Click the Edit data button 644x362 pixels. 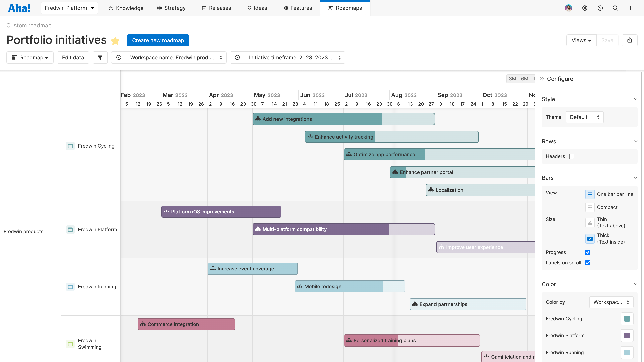pos(73,58)
